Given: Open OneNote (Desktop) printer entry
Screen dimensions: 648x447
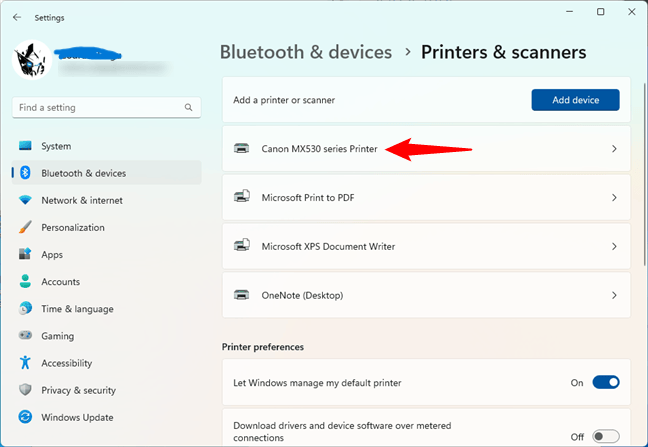Looking at the screenshot, I should 426,295.
